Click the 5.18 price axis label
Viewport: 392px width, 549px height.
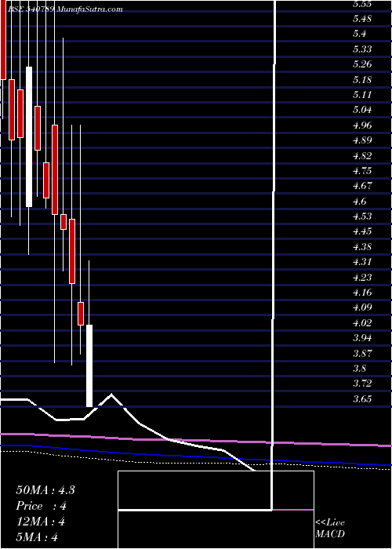[362, 80]
